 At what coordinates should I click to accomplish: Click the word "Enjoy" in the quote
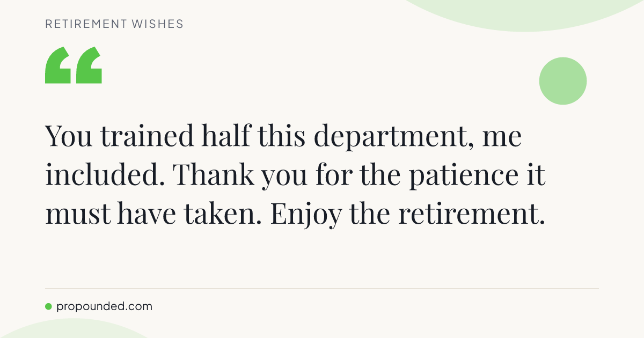click(305, 216)
